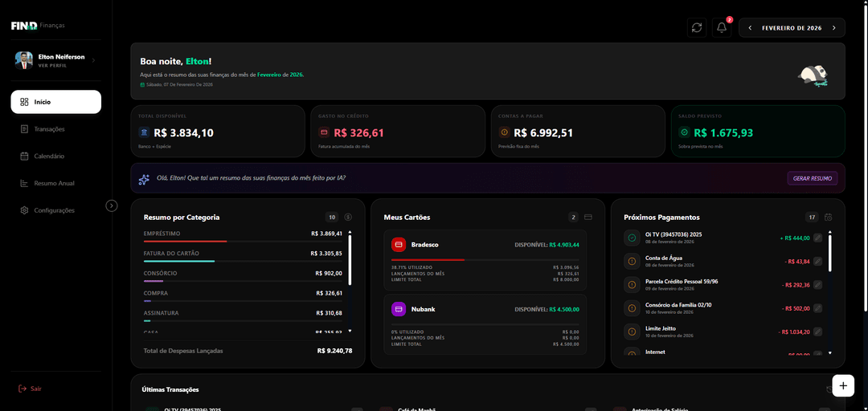Click the alert icon in Contas a Pagar
This screenshot has height=411, width=868.
point(504,132)
